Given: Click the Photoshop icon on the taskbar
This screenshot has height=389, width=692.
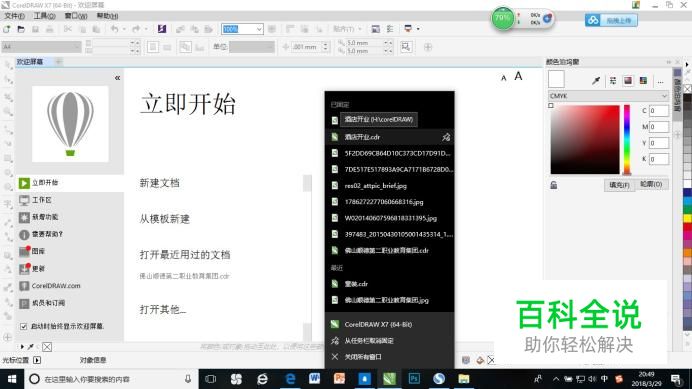Looking at the screenshot, I should pyautogui.click(x=414, y=379).
